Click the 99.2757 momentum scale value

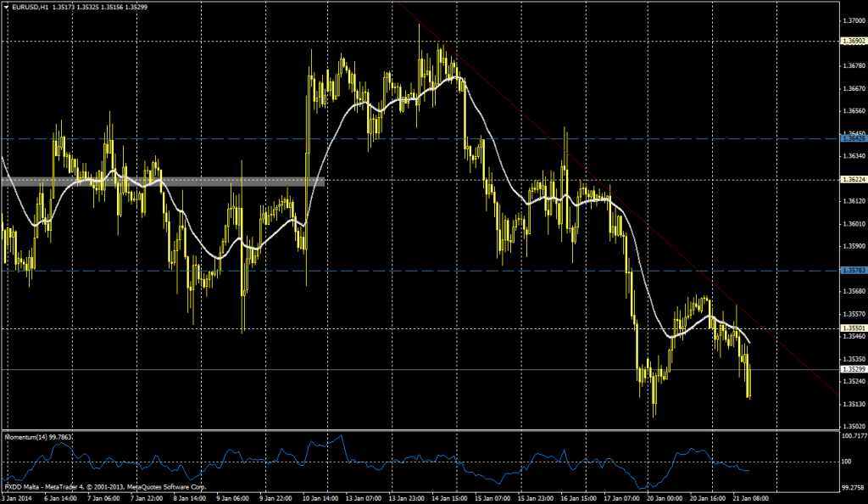tap(853, 488)
